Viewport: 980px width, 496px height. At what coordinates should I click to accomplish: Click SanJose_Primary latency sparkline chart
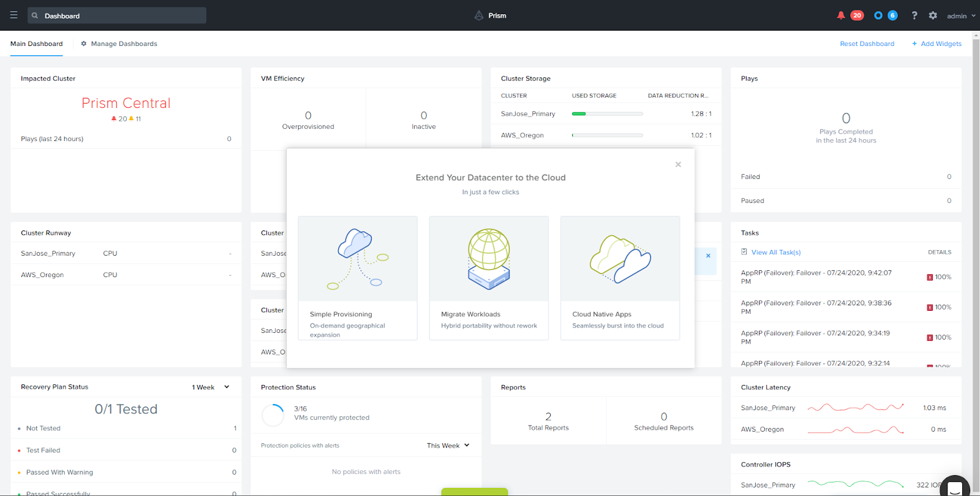856,407
